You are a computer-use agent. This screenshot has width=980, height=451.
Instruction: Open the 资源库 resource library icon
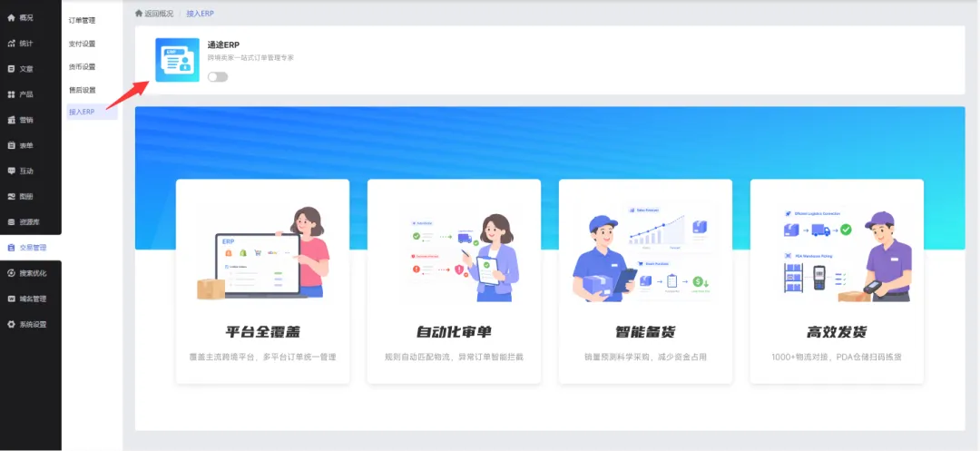click(x=11, y=221)
